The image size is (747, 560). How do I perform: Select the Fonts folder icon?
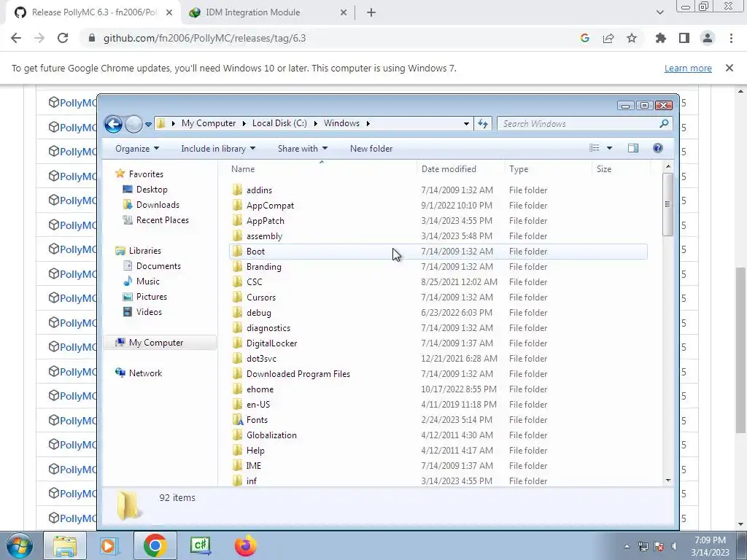[x=237, y=419]
